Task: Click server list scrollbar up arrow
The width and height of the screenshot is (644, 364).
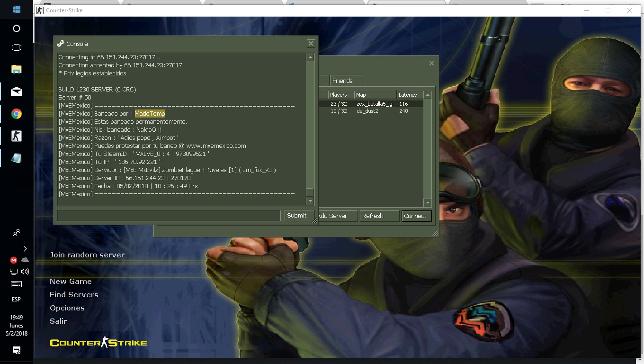Action: click(428, 95)
